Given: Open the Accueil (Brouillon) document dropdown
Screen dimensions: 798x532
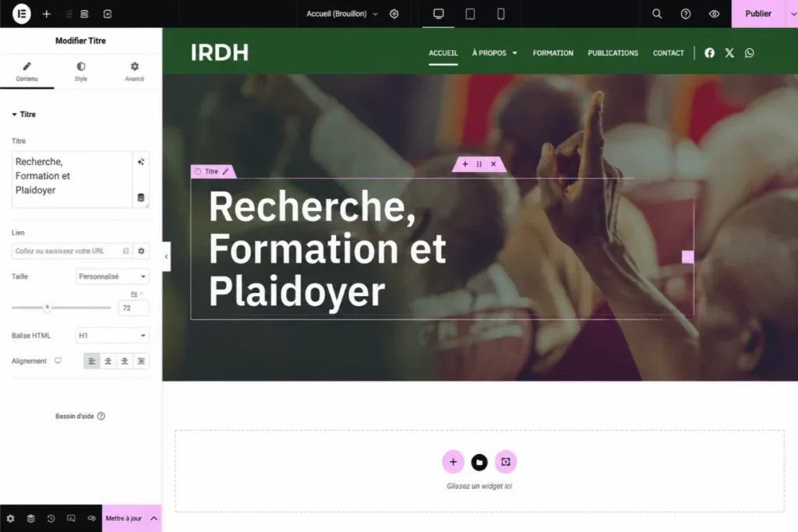Looking at the screenshot, I should 341,14.
